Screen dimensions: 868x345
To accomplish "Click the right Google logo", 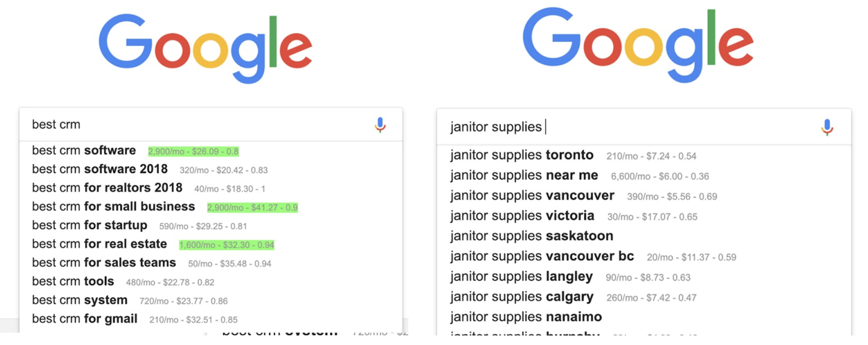I will (638, 45).
